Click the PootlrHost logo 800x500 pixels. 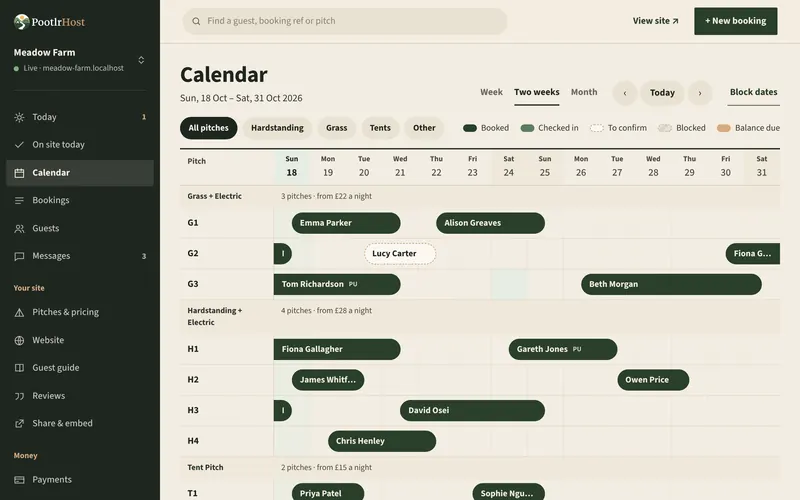click(x=49, y=21)
